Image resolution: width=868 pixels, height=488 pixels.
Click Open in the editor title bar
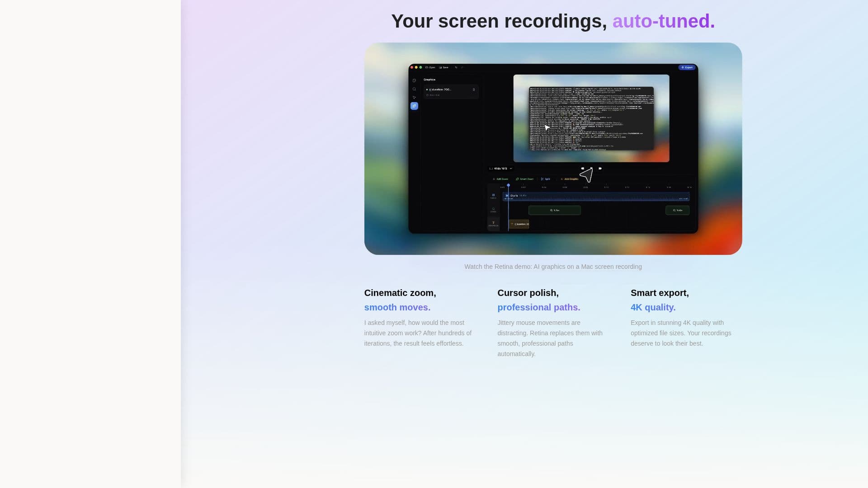[430, 67]
